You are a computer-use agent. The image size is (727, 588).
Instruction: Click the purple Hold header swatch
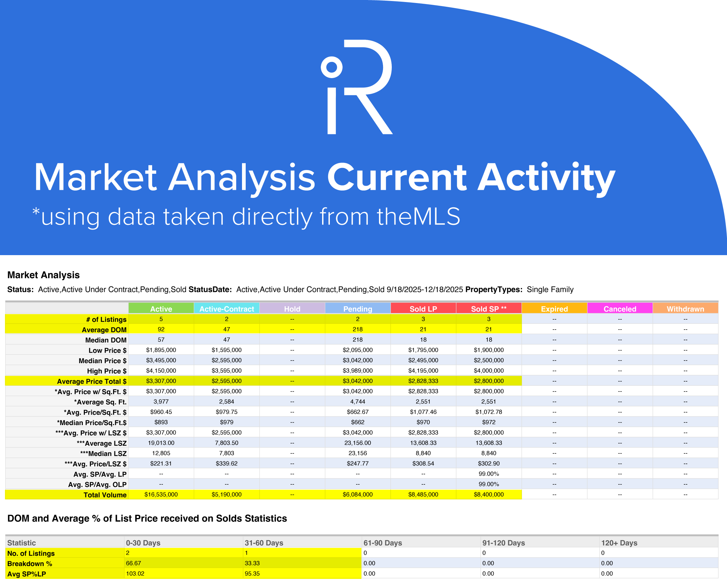292,309
